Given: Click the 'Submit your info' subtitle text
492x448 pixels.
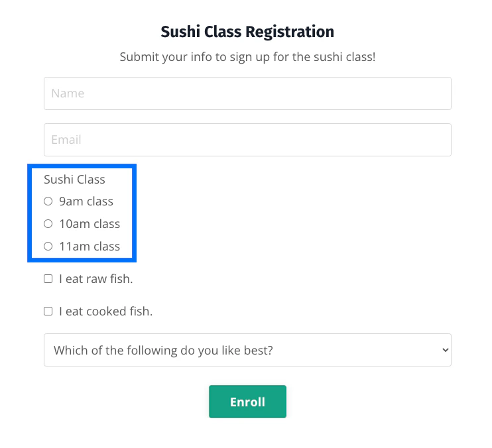Looking at the screenshot, I should point(247,56).
